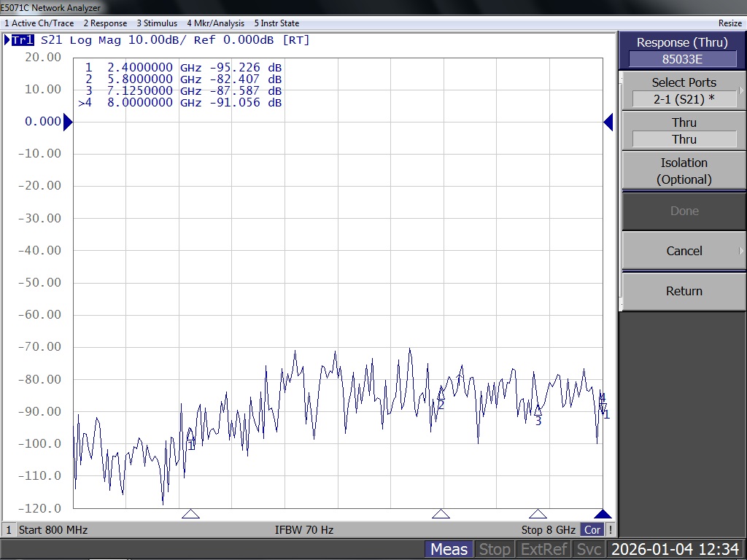The image size is (747, 560).
Task: Click the 85033E calibration kit label
Action: (x=682, y=59)
